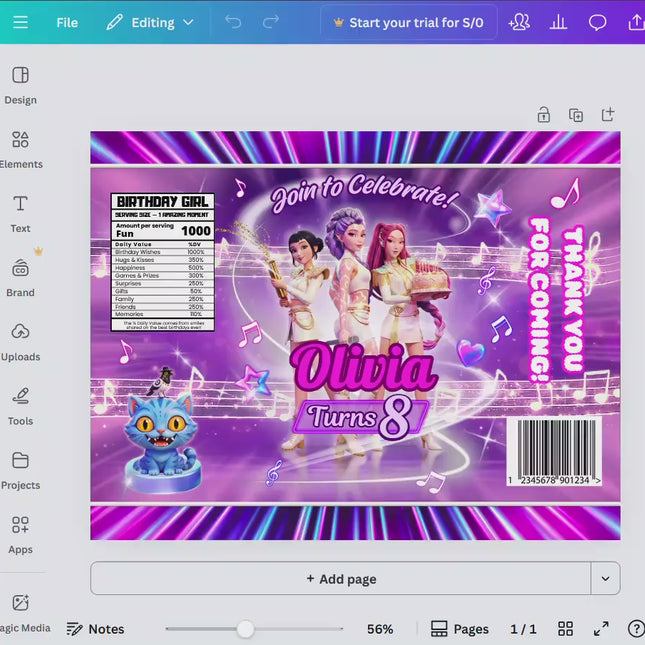Click the 56% zoom value

(x=380, y=629)
